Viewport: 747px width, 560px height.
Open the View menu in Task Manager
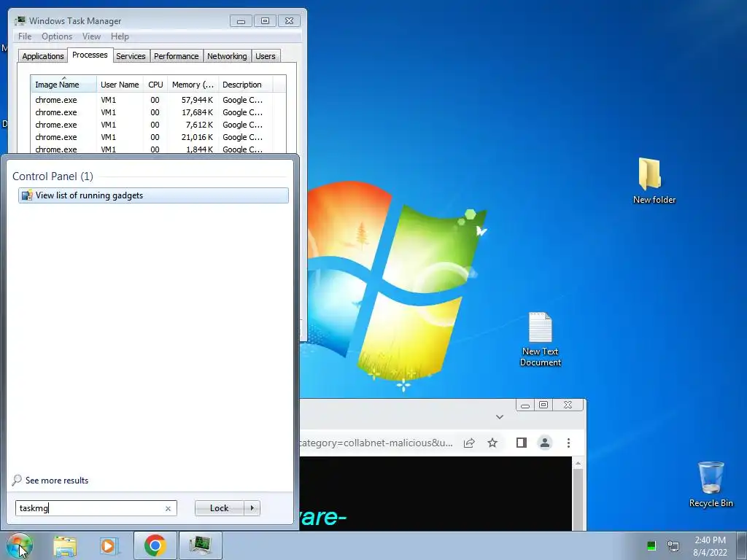coord(91,36)
